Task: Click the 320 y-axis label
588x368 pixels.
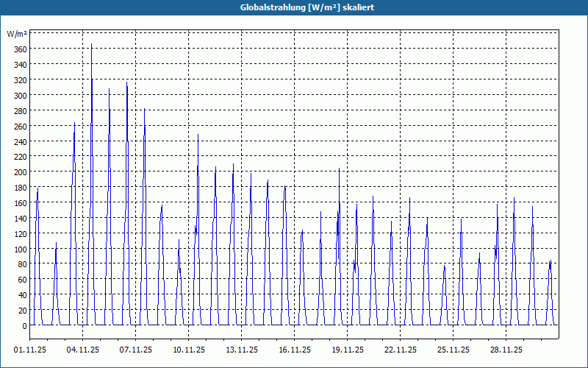Action: pos(21,80)
